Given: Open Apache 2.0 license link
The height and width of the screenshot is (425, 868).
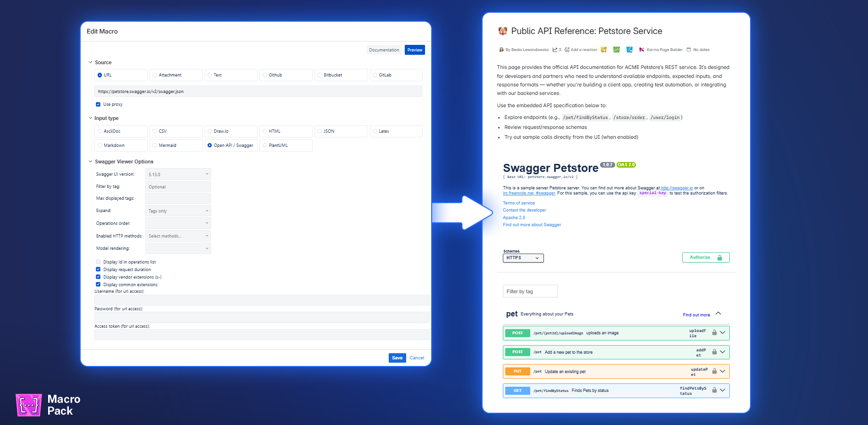Looking at the screenshot, I should click(x=514, y=218).
